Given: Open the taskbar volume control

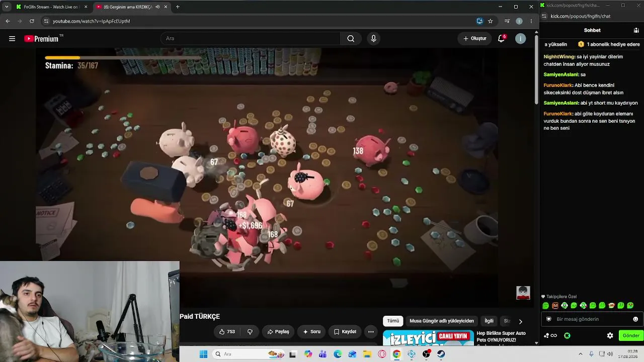Looking at the screenshot, I should point(610,354).
